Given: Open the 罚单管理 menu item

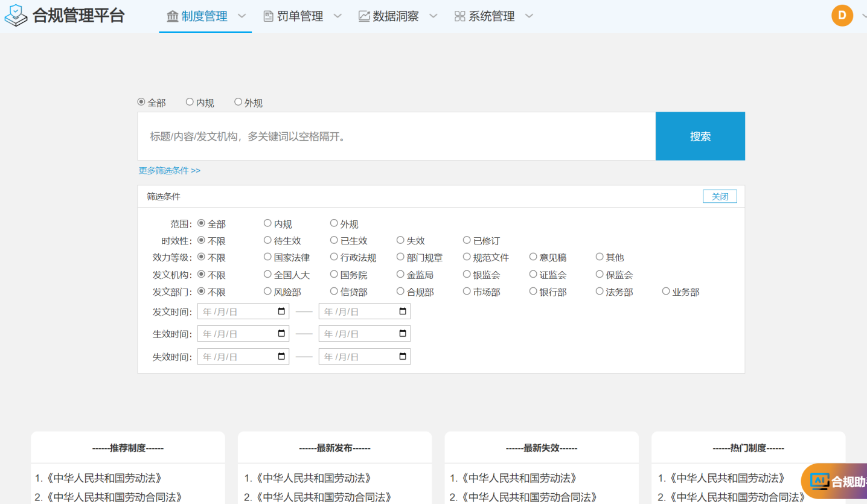Looking at the screenshot, I should 300,16.
